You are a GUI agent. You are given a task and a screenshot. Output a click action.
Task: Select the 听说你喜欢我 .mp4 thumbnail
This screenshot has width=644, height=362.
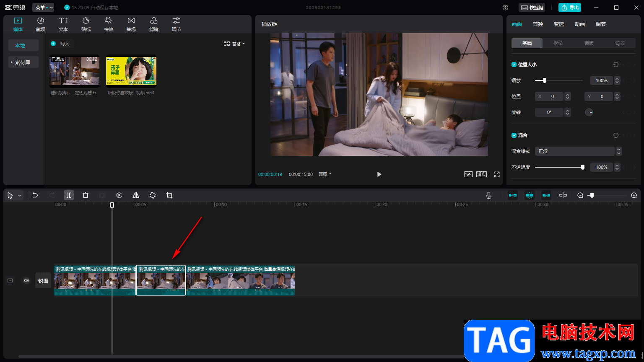coord(131,71)
